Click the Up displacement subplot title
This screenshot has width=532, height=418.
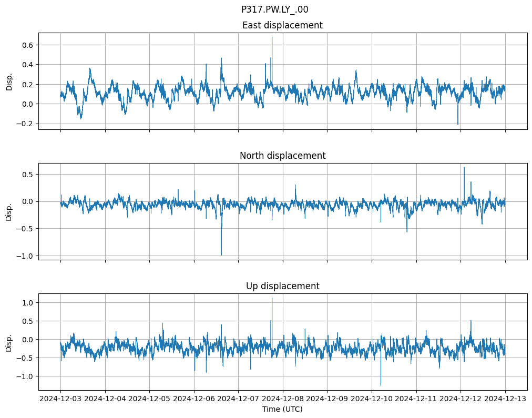(x=282, y=286)
